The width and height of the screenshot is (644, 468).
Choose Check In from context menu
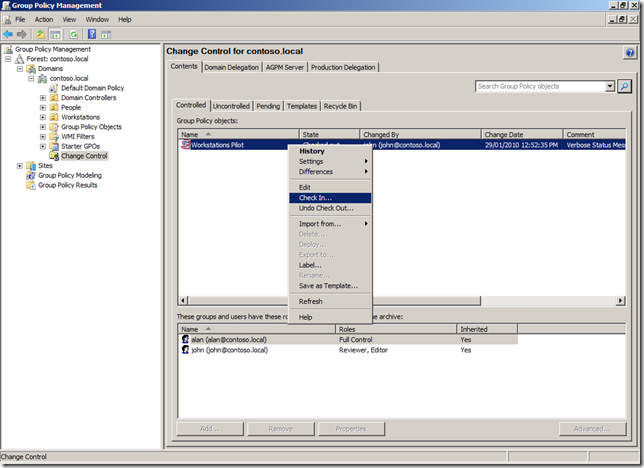[x=316, y=198]
